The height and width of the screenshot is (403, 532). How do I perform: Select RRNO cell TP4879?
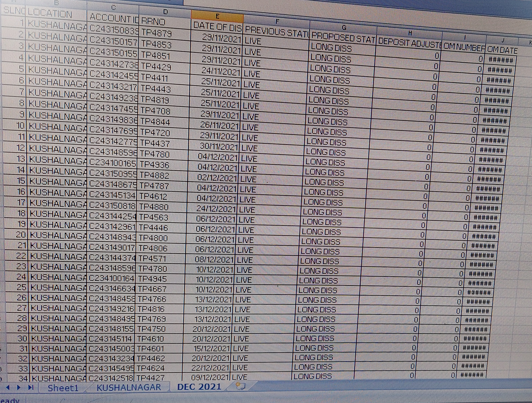(165, 33)
